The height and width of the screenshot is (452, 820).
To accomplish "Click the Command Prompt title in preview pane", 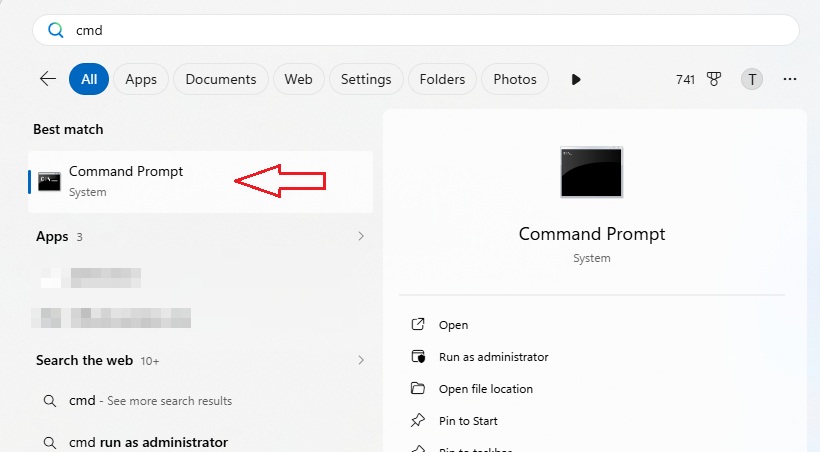I will point(591,234).
